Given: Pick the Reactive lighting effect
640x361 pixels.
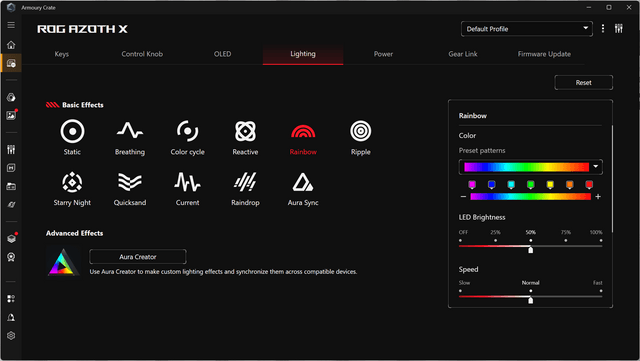Looking at the screenshot, I should [245, 137].
